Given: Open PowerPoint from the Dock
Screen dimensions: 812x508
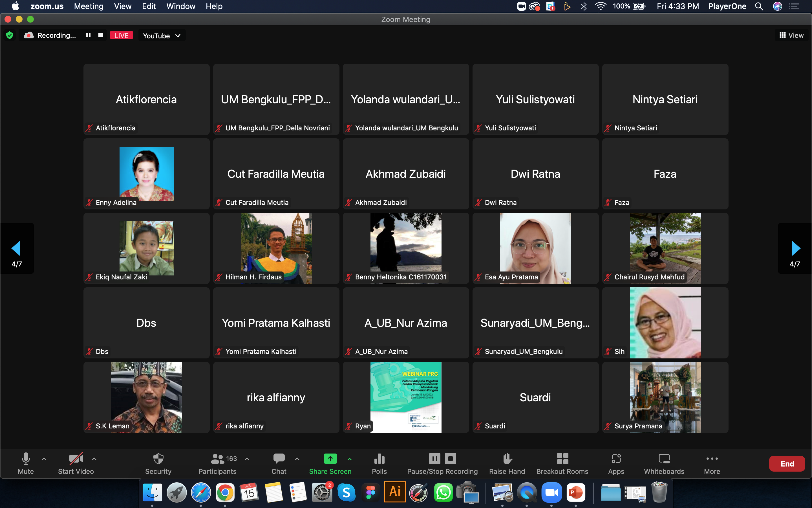Looking at the screenshot, I should [x=576, y=492].
